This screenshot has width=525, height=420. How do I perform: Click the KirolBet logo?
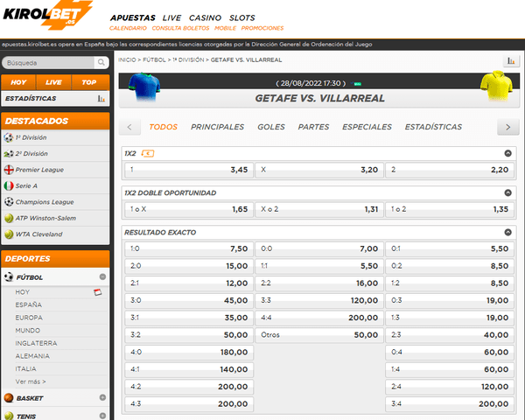[x=48, y=15]
